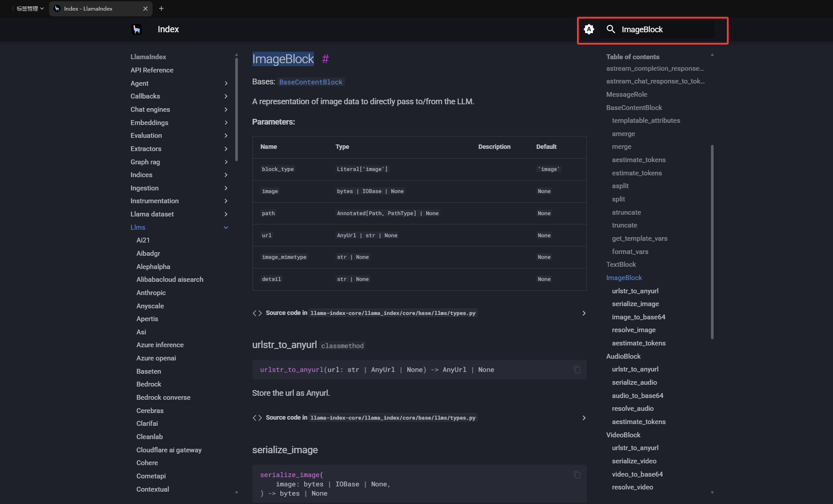
Task: Click the left sidebar scrollbar thumb
Action: click(237, 110)
